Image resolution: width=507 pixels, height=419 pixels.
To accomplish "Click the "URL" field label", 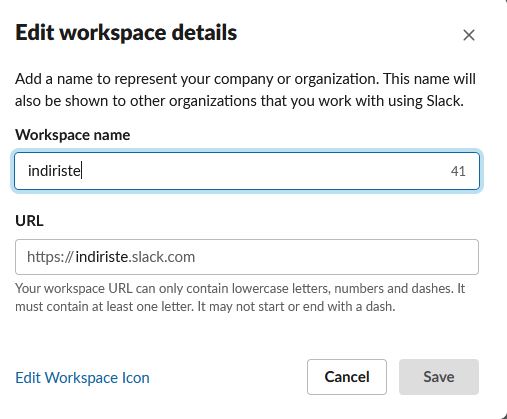I will coord(29,221).
